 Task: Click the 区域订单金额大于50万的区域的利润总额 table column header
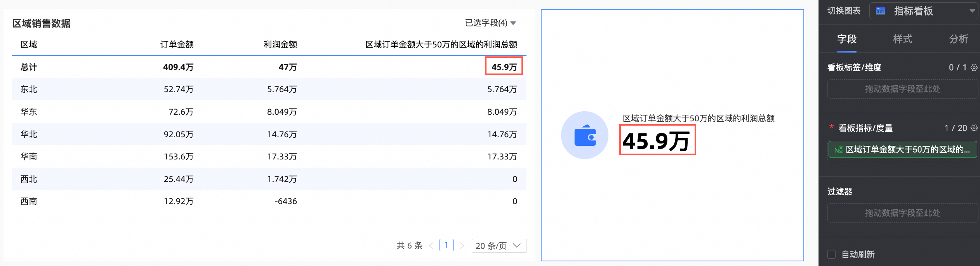tap(441, 44)
